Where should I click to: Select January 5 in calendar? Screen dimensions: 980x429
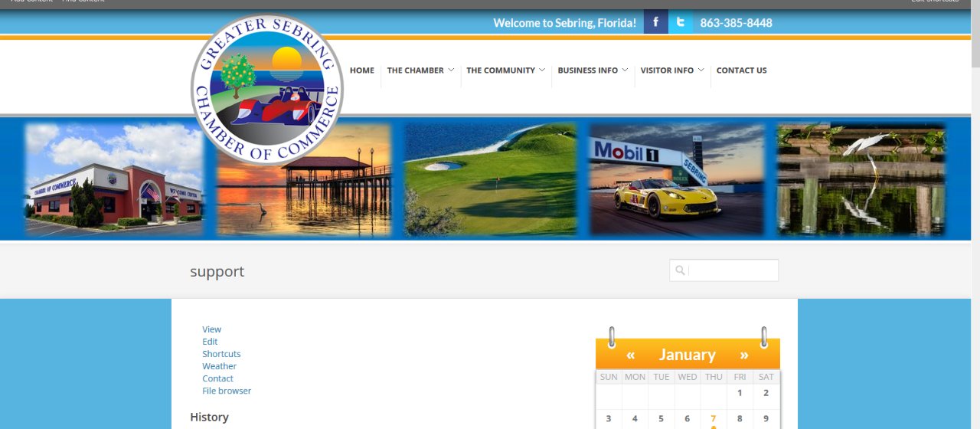point(661,418)
